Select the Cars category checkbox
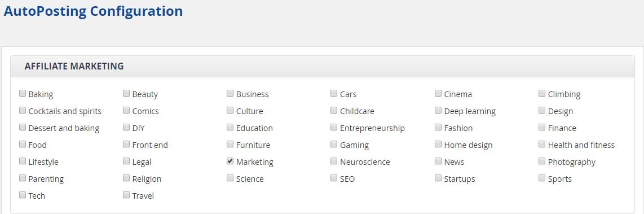This screenshot has width=644, height=214. 334,93
